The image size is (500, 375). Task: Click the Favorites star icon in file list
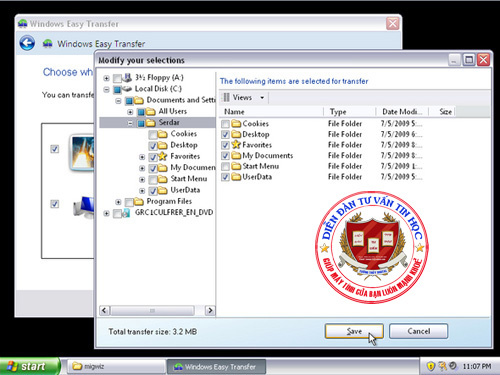[236, 145]
